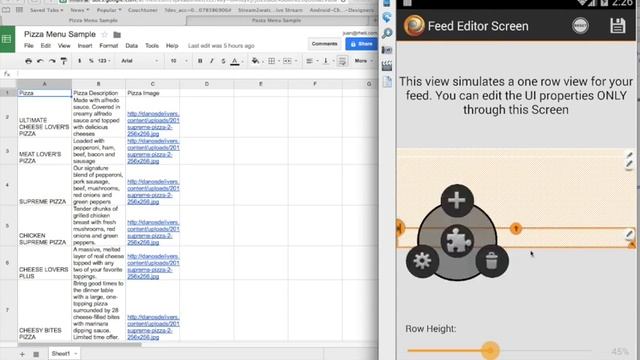Click the all sheets list icon
Viewport: 640px width, 360px height.
[36, 354]
